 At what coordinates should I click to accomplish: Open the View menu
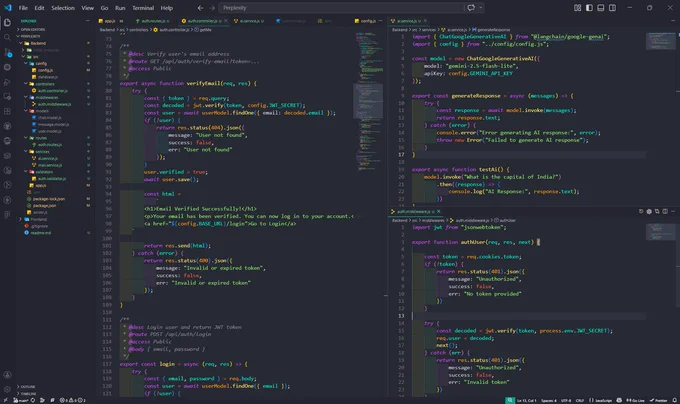88,8
